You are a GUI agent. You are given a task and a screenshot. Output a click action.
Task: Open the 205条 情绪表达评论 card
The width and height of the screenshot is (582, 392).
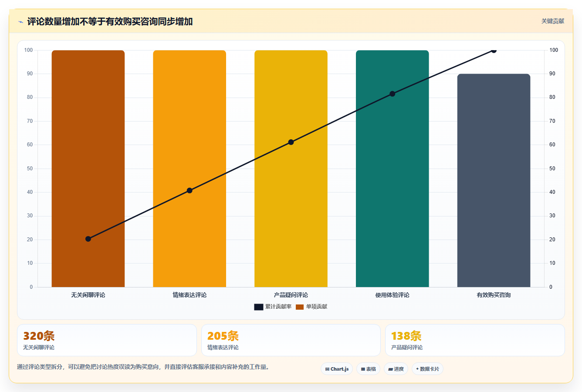tap(291, 340)
